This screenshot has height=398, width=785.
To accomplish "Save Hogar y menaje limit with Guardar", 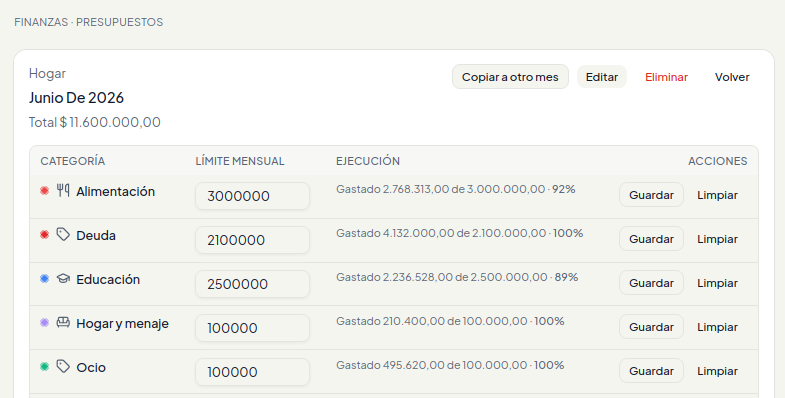I will [651, 327].
